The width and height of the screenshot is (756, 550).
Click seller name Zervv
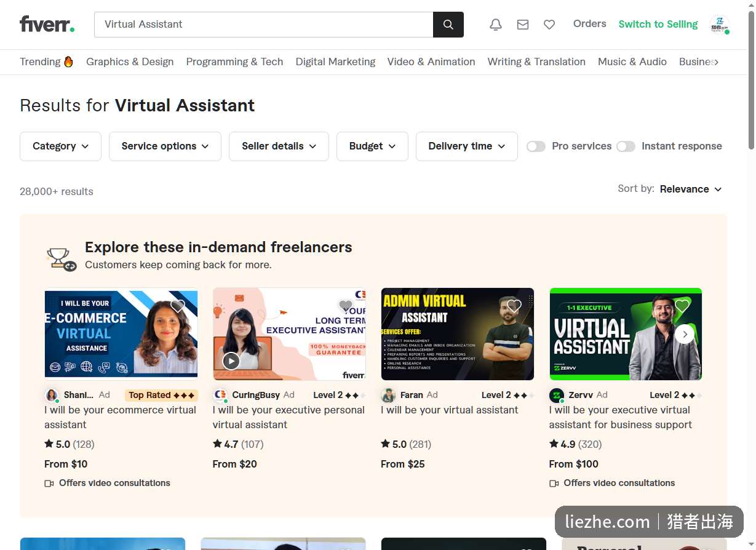[581, 395]
